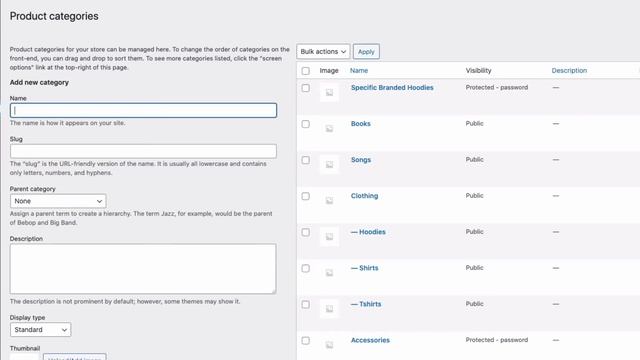Check the Accessories row checkbox

[x=305, y=340]
